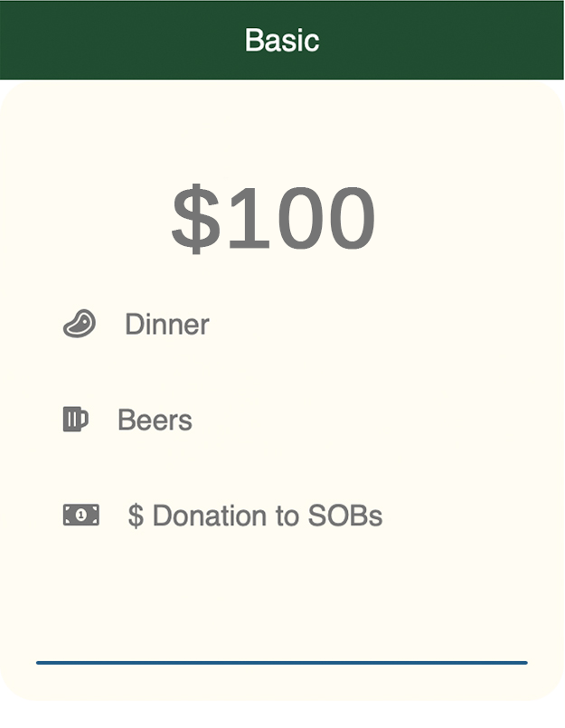Click the digit 1 in the large price

pyautogui.click(x=244, y=218)
